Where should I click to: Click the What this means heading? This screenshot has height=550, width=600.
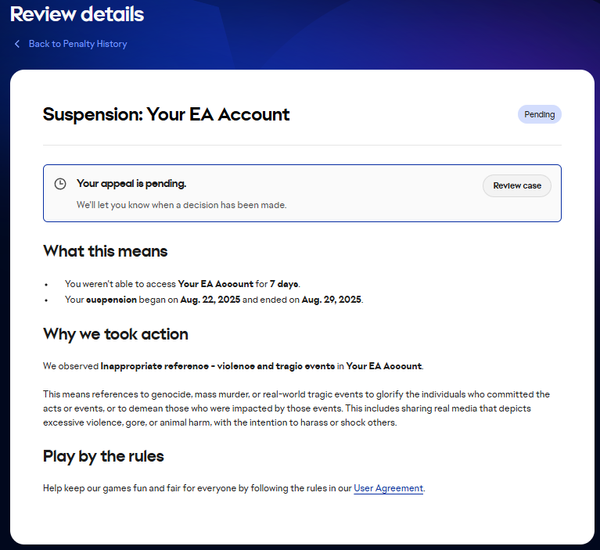point(105,251)
